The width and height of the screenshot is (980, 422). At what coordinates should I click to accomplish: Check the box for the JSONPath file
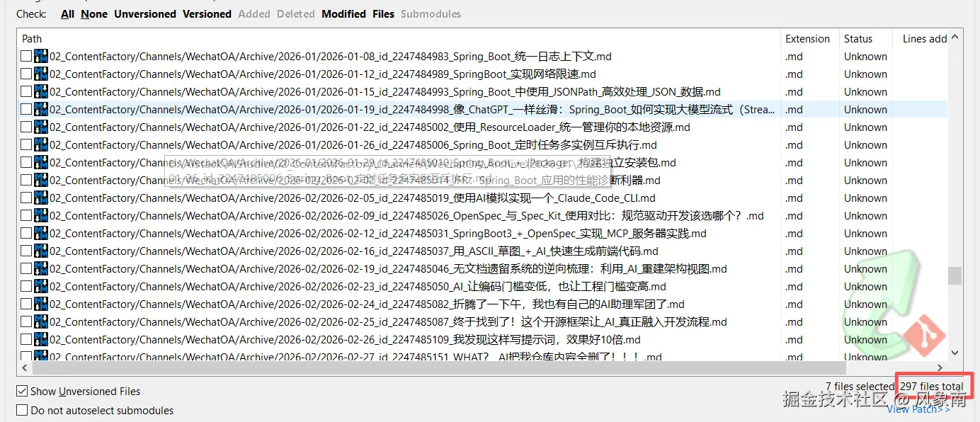26,92
